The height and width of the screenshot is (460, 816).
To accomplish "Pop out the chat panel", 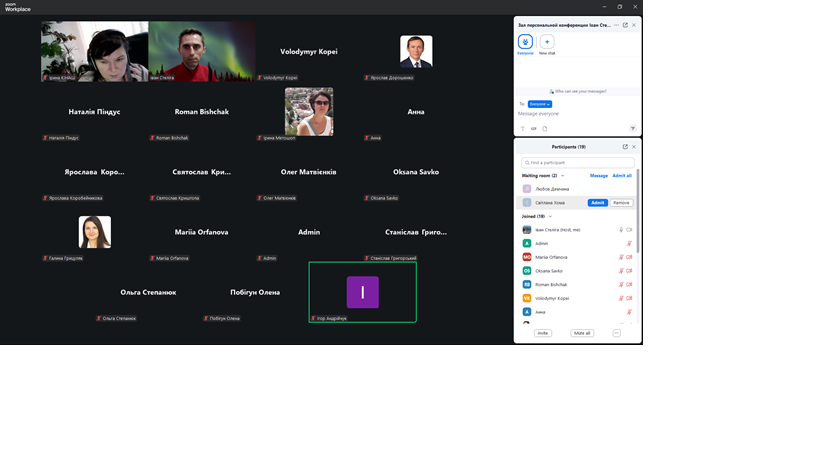I will coord(625,25).
